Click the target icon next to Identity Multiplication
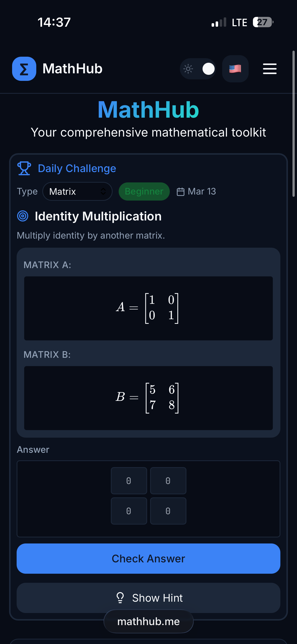The image size is (297, 644). [23, 216]
